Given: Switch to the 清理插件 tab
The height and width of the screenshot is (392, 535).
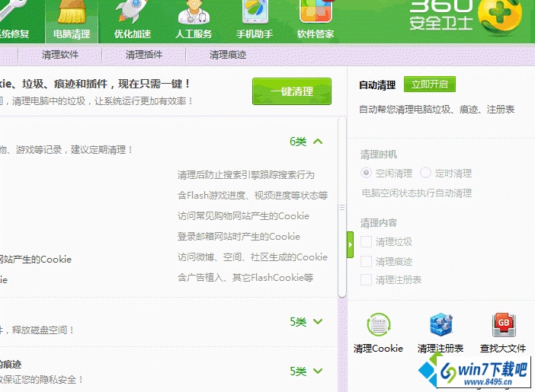Looking at the screenshot, I should [x=144, y=55].
